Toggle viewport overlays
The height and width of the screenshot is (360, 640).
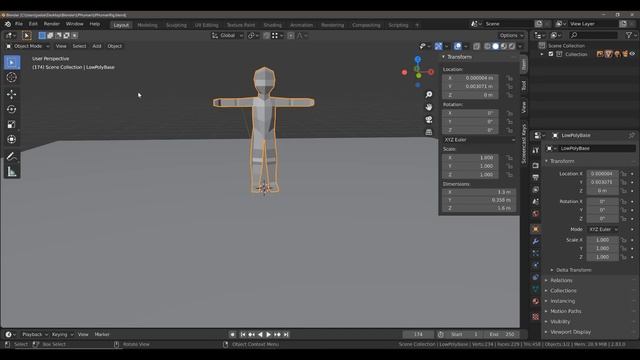458,46
